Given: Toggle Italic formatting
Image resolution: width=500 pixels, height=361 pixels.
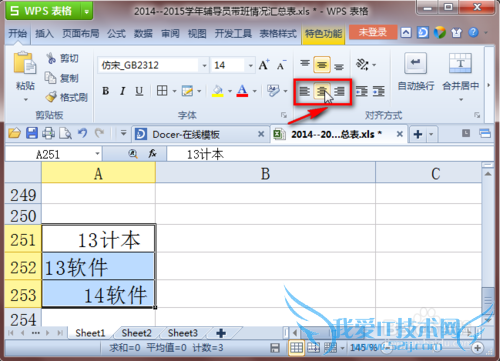Looking at the screenshot, I should (122, 91).
